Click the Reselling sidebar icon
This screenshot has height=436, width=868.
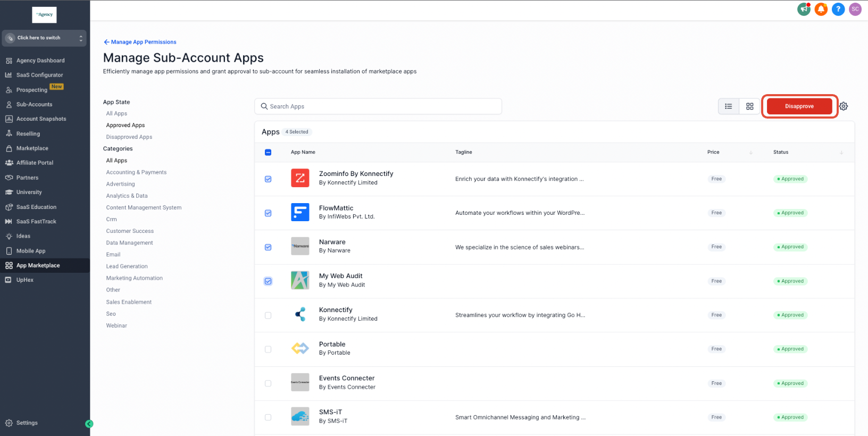click(9, 133)
